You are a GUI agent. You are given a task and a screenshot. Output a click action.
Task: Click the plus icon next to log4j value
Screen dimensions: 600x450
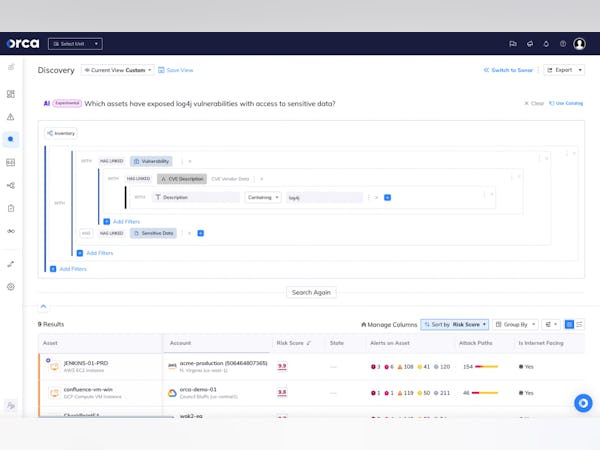387,197
